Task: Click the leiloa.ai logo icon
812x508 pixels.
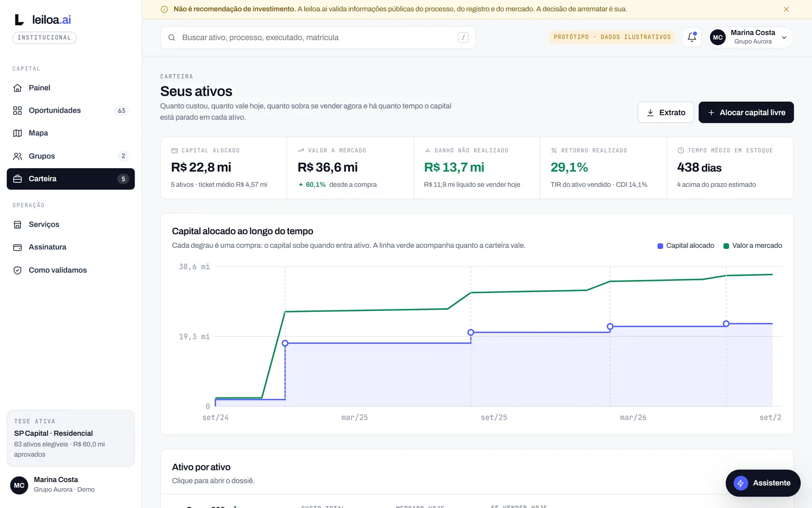Action: click(19, 20)
